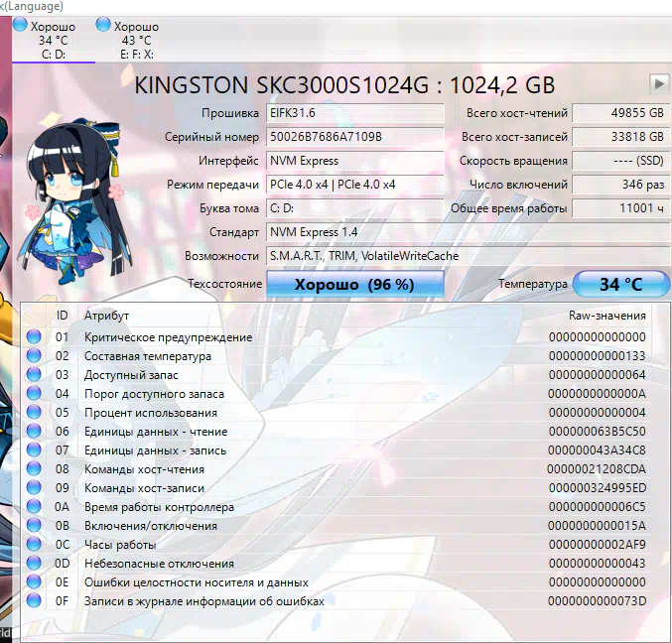
Task: Click status icon of Единицы данных - запись row
Action: [34, 450]
